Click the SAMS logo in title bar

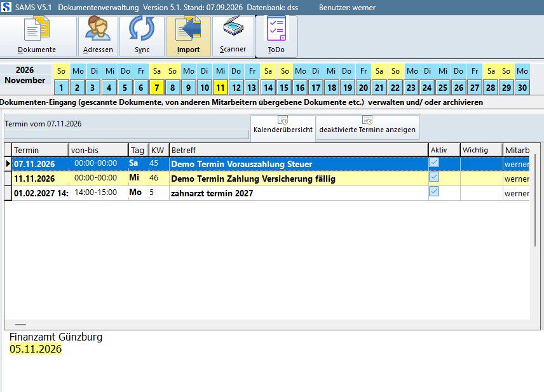[6, 7]
